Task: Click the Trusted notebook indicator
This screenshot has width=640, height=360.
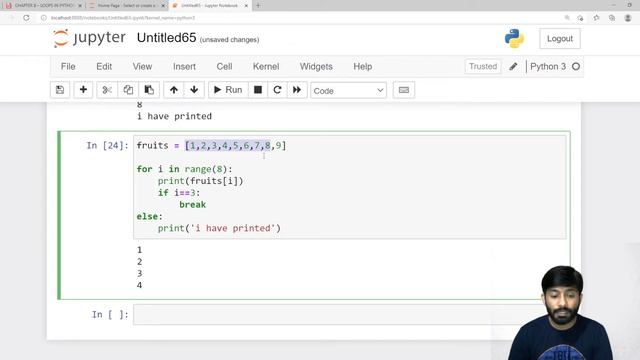Action: point(483,67)
